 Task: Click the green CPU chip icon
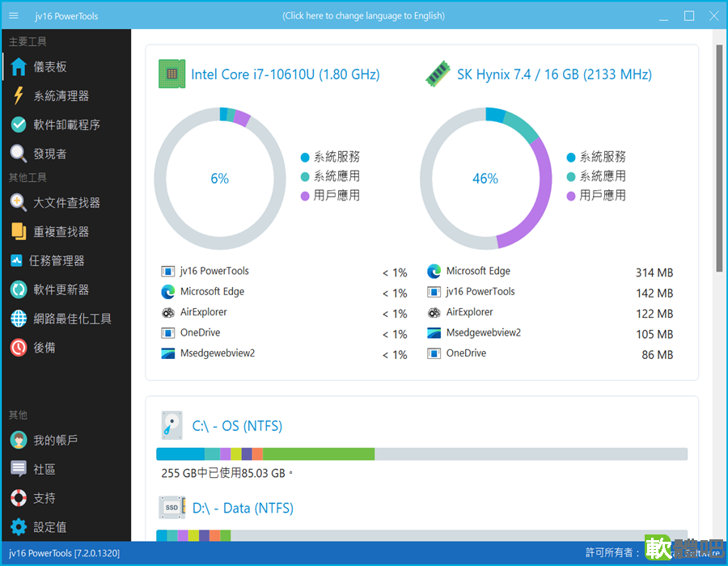(x=171, y=74)
